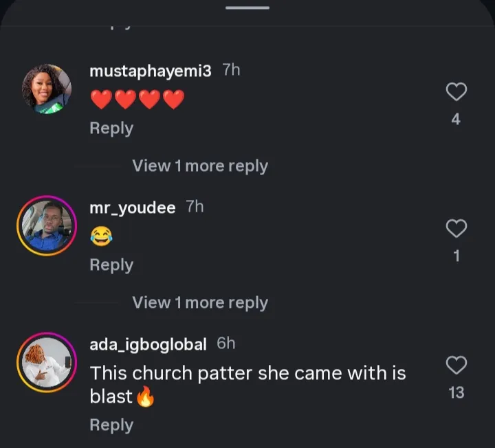The image size is (495, 448).
Task: Tap the 1 like count on mr_youdee's comment
Action: pyautogui.click(x=456, y=256)
